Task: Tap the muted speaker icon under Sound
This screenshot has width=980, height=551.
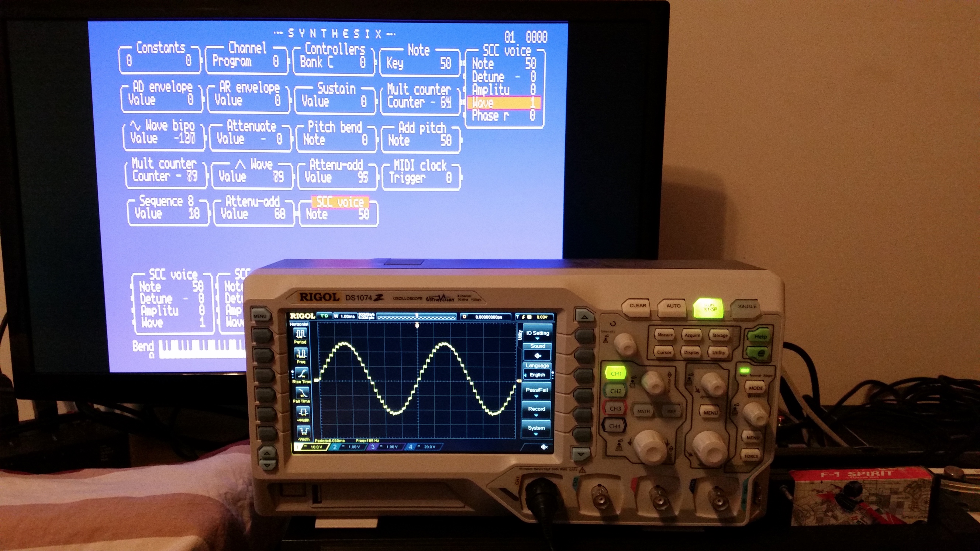Action: 538,356
